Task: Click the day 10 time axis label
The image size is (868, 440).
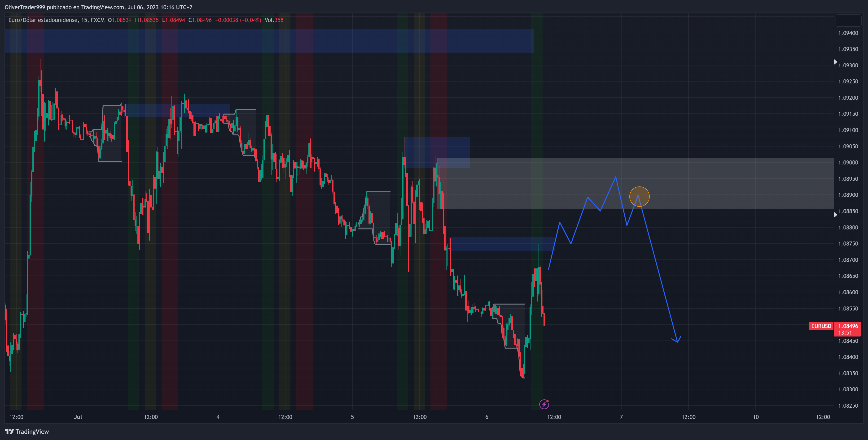Action: pos(756,417)
